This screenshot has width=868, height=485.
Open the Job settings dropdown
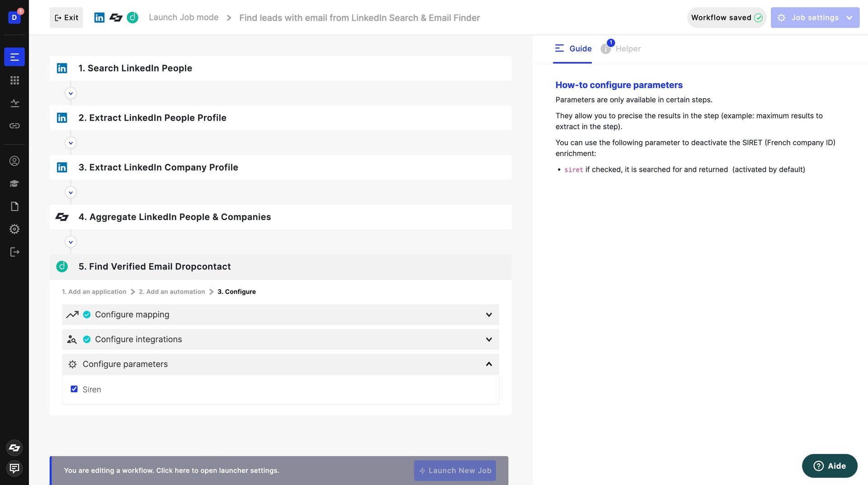tap(815, 18)
